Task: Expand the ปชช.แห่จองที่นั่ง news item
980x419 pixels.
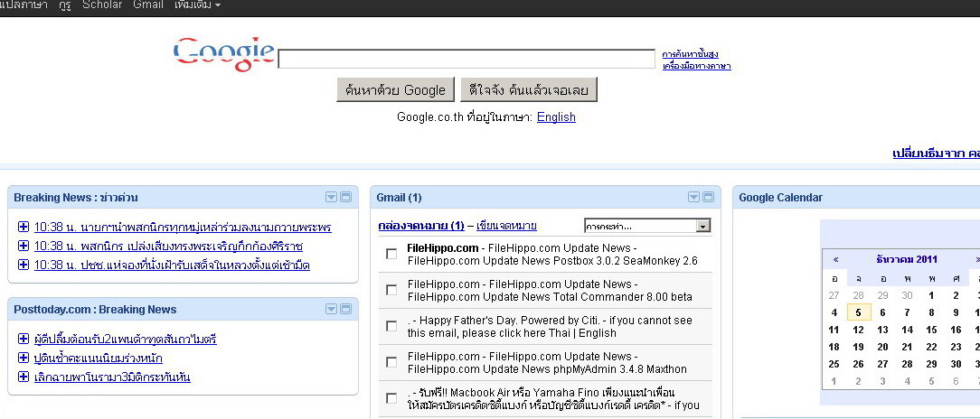Action: pos(24,265)
